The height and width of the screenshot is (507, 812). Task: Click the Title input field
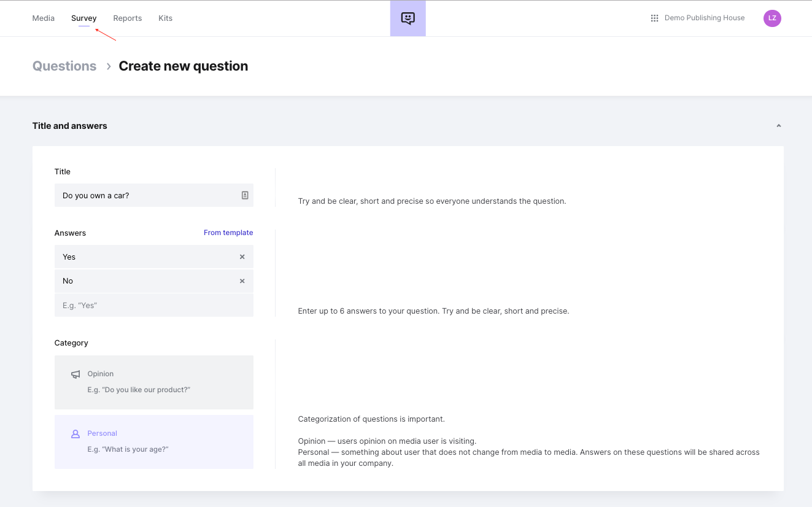154,195
